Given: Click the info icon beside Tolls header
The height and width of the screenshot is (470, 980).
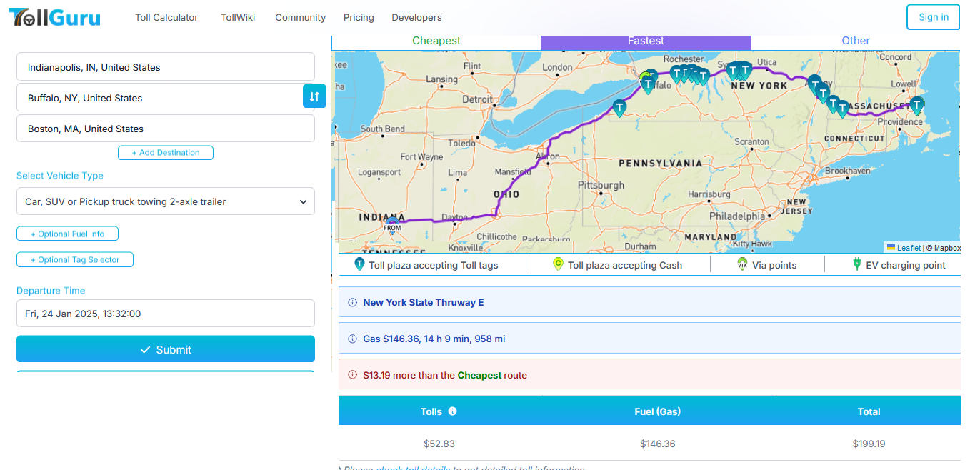Looking at the screenshot, I should (x=452, y=411).
